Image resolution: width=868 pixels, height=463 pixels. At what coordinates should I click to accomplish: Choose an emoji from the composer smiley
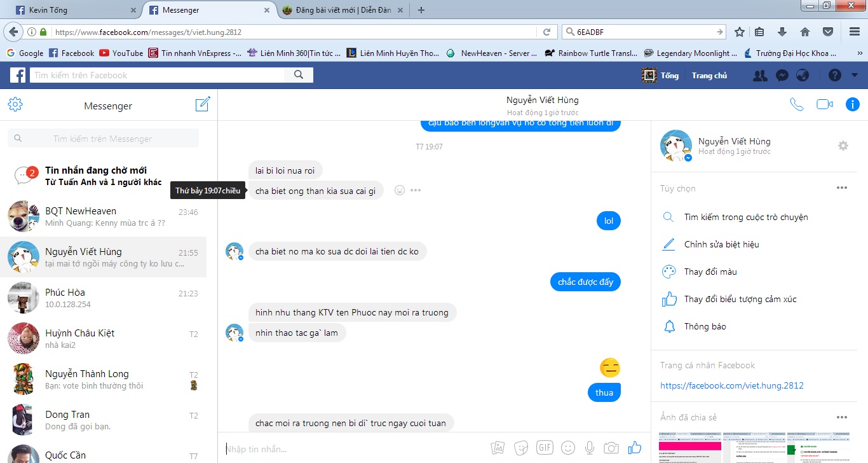tap(568, 448)
